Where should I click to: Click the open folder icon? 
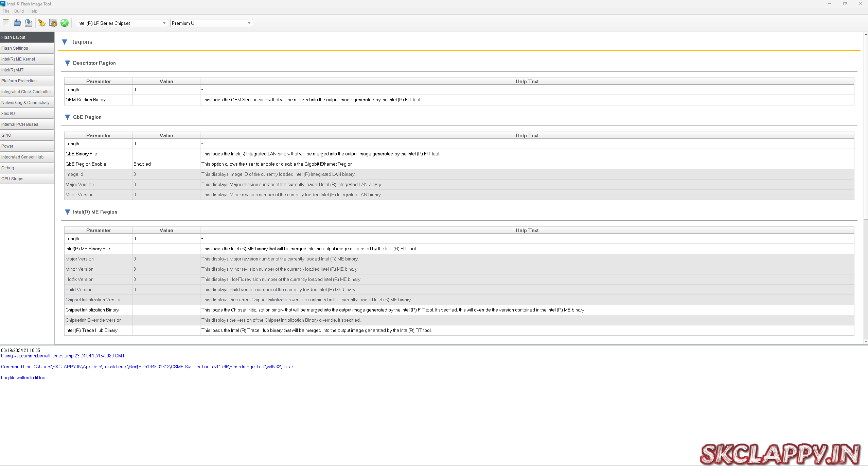[17, 23]
